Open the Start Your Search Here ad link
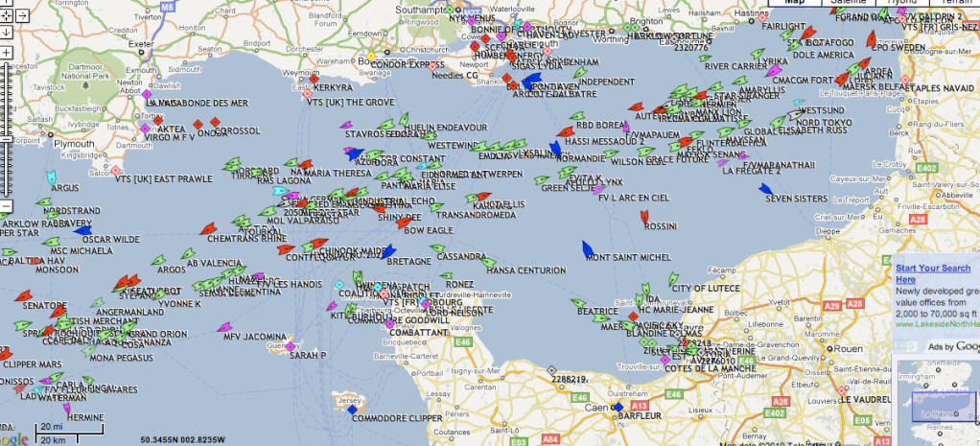The width and height of the screenshot is (980, 446). [932, 273]
